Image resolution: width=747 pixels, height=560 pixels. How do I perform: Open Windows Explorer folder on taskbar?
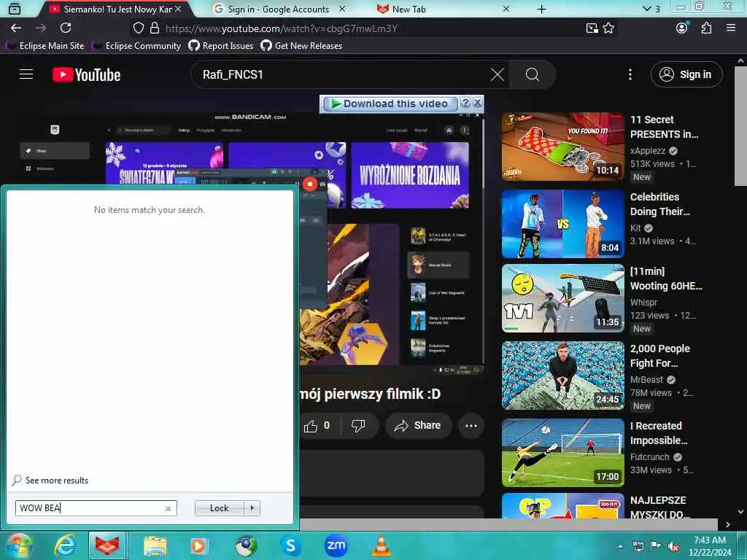[155, 546]
